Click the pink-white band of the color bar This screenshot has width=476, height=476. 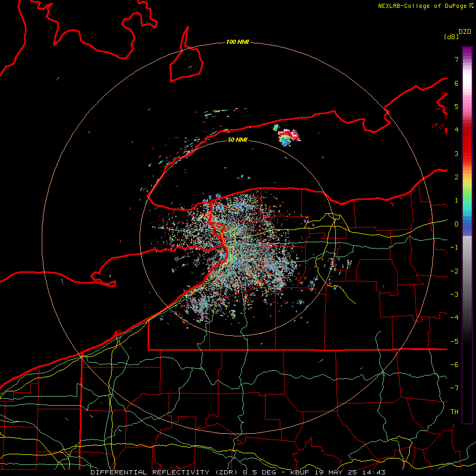click(x=467, y=88)
